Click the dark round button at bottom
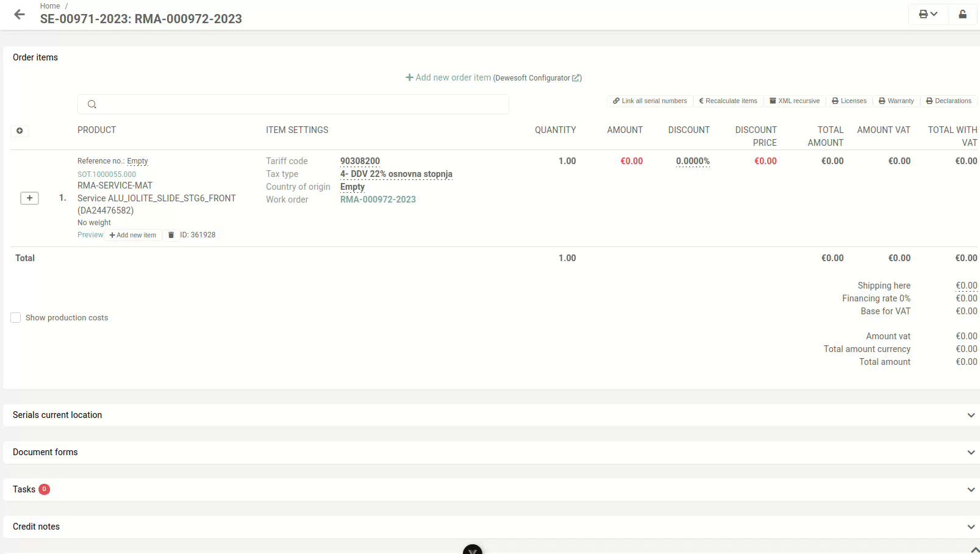The width and height of the screenshot is (980, 554). pos(473,550)
